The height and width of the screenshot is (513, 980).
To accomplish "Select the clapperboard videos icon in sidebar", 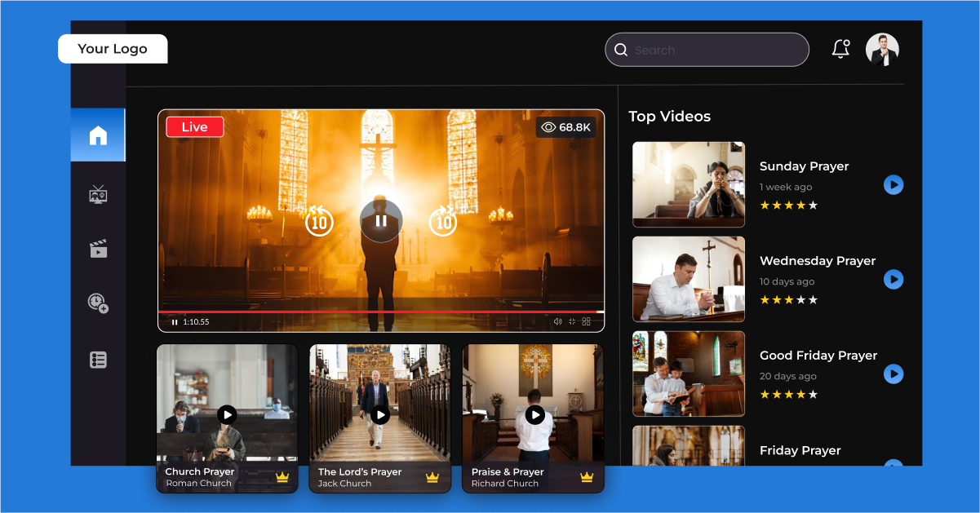I will (98, 249).
